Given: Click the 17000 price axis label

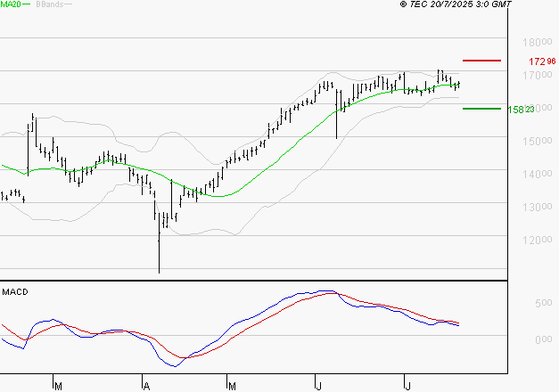Looking at the screenshot, I should tap(538, 75).
